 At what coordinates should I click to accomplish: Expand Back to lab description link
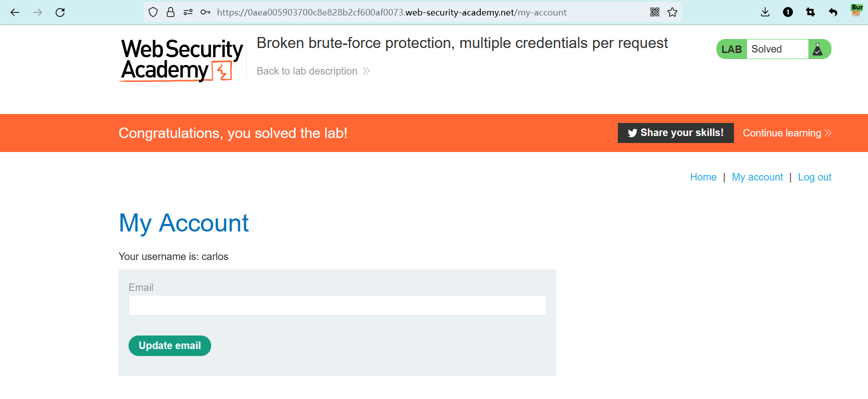tap(313, 71)
